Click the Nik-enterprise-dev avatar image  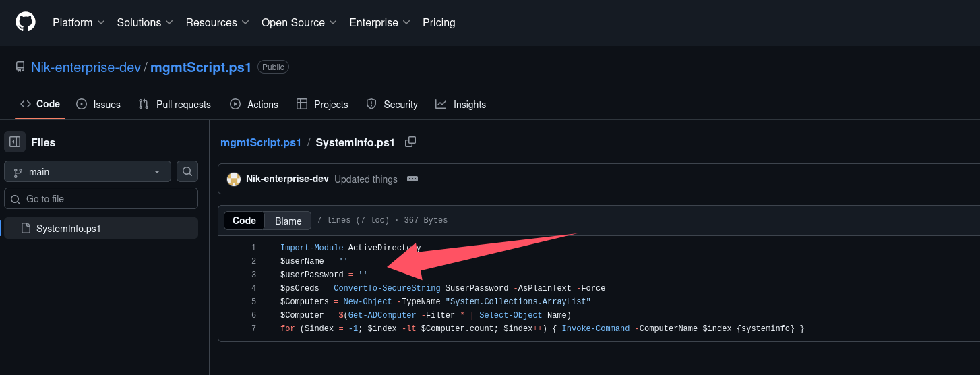[234, 179]
